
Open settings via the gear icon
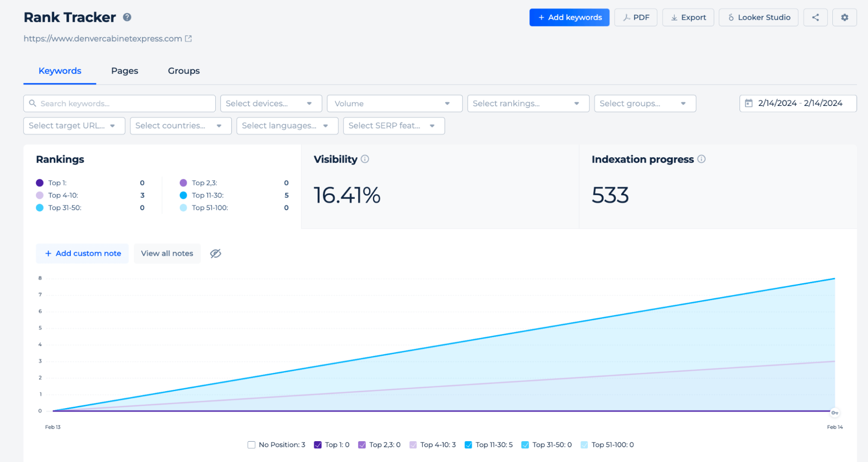(844, 17)
